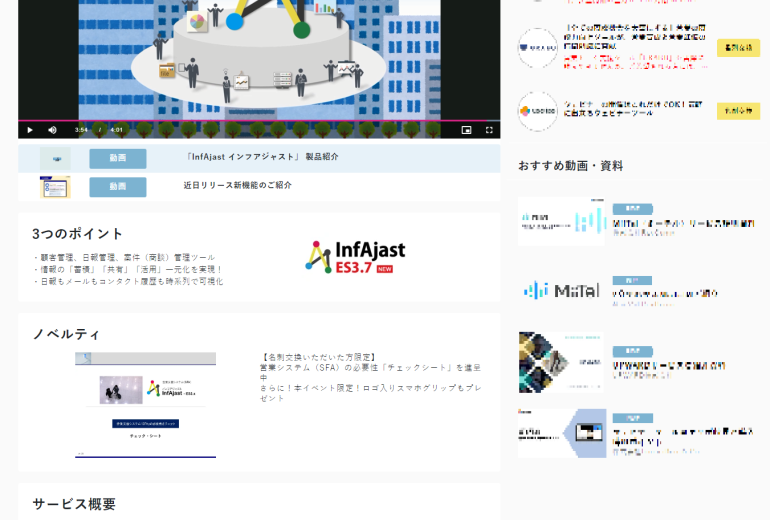Open the webinar tool description by colorful logo
770x520 pixels.
pos(633,109)
